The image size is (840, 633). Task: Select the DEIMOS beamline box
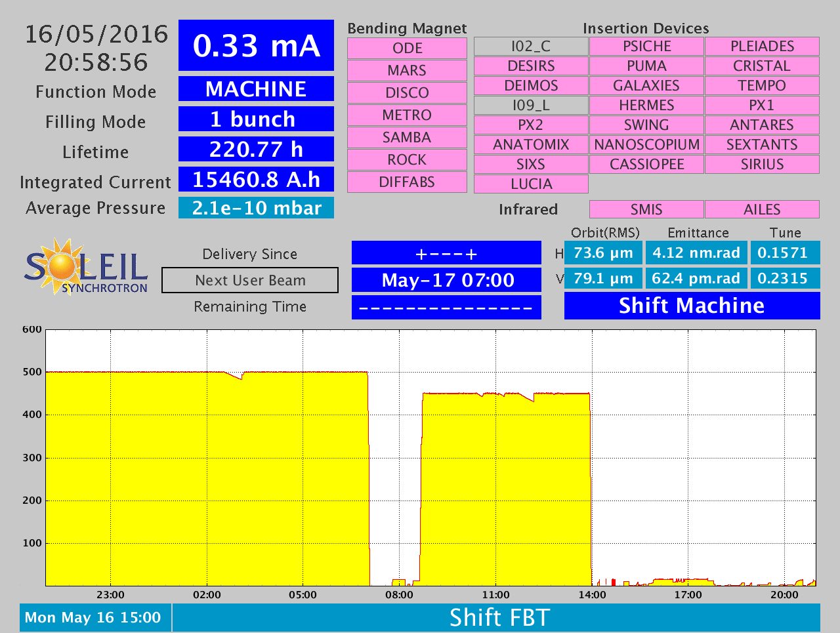point(531,85)
